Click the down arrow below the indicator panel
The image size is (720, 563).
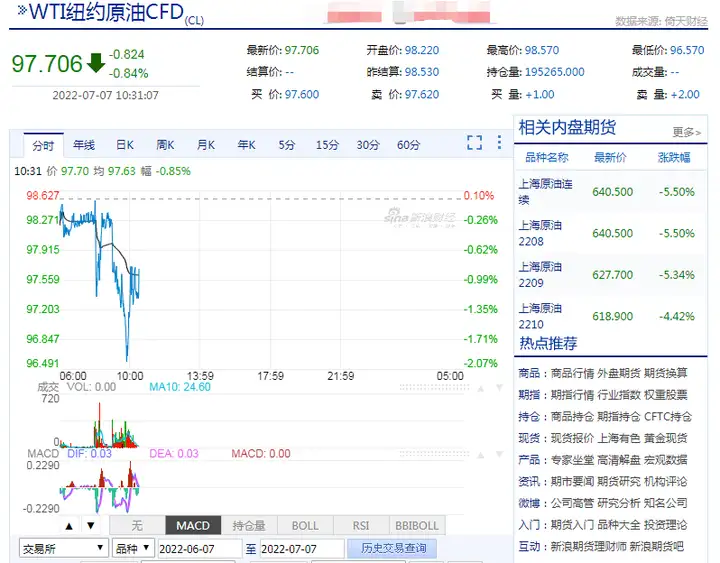tap(90, 525)
